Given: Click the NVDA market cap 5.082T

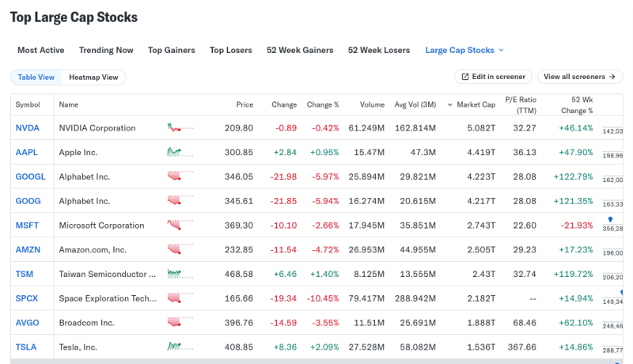Looking at the screenshot, I should point(481,128).
